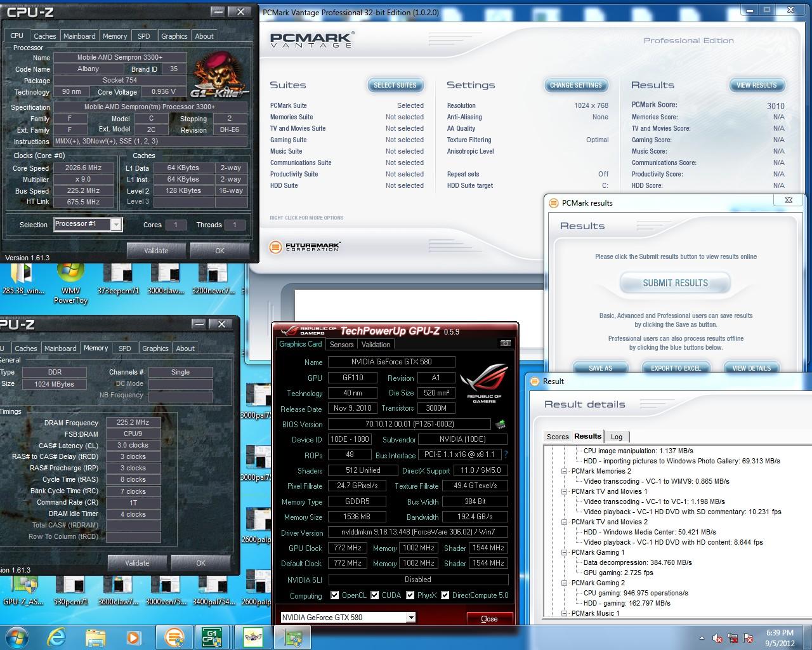Open the 285.38_win desktop file
812x650 pixels.
tap(23, 279)
